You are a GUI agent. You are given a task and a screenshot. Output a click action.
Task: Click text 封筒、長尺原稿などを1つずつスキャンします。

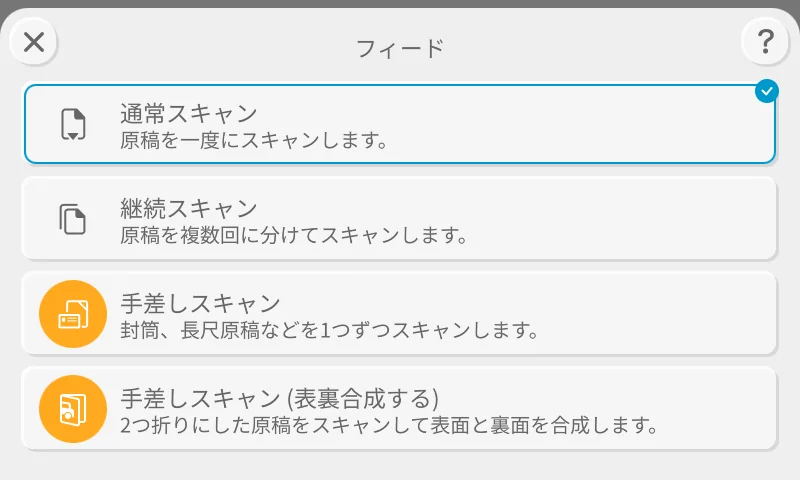pos(330,331)
